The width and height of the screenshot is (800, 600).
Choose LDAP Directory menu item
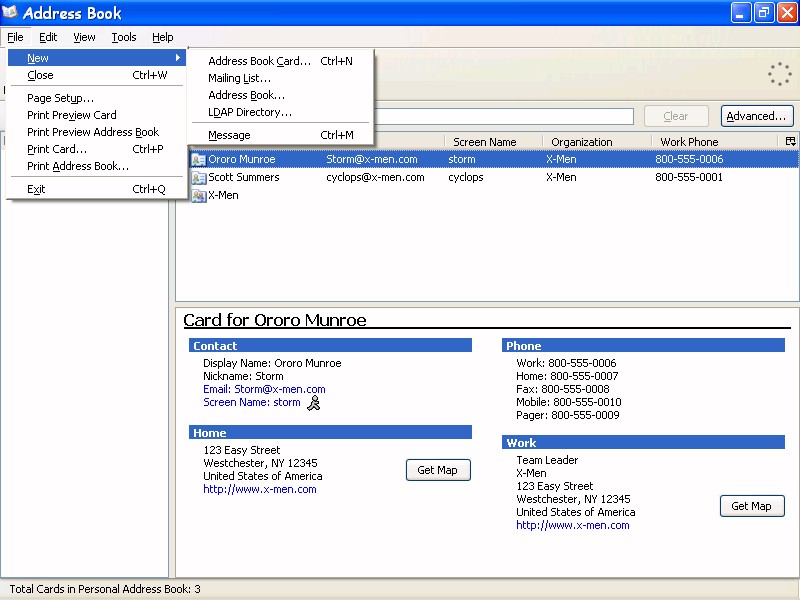coord(280,112)
